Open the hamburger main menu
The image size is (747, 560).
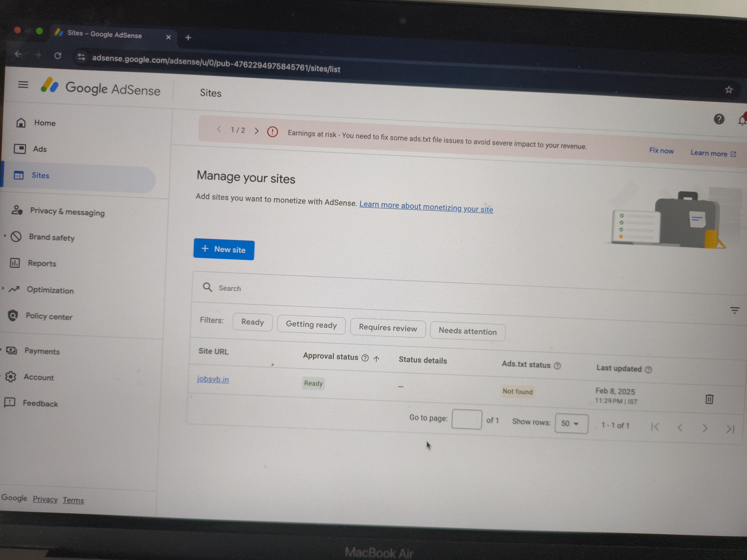tap(23, 84)
